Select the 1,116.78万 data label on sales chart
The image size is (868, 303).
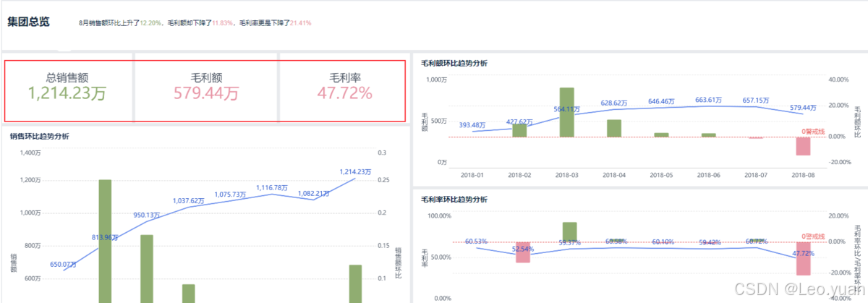tap(272, 187)
